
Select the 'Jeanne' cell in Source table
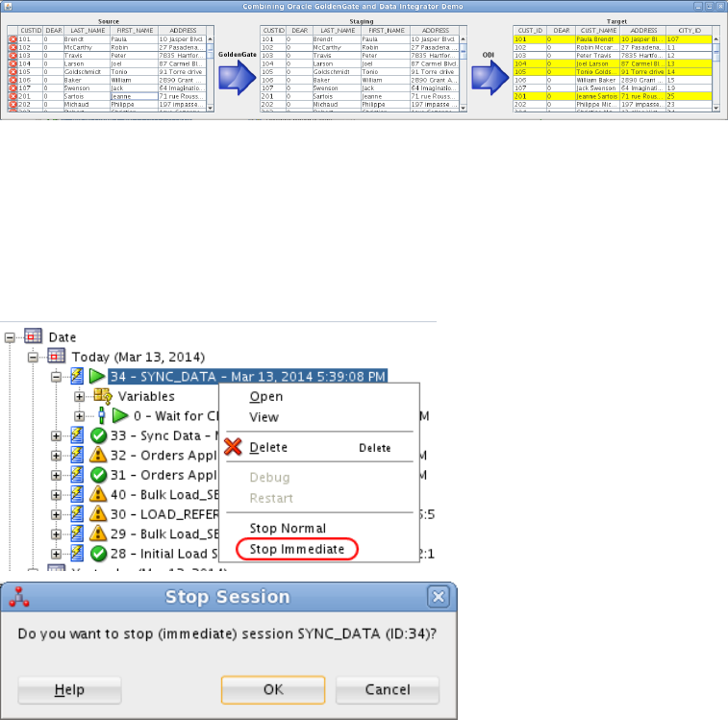(x=135, y=96)
